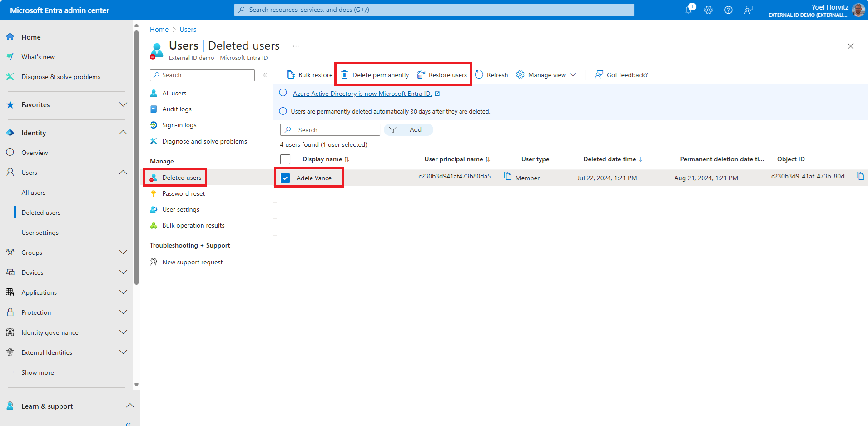
Task: Open the Azure Active Directory rename link
Action: point(362,94)
